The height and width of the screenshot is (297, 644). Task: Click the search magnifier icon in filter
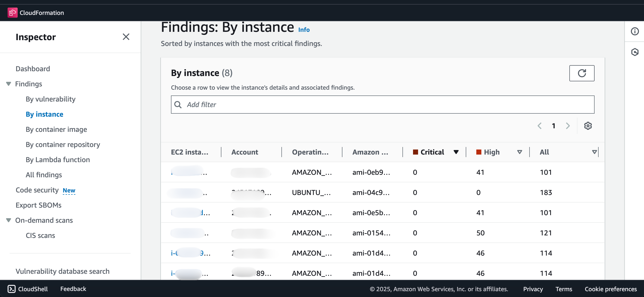point(178,105)
